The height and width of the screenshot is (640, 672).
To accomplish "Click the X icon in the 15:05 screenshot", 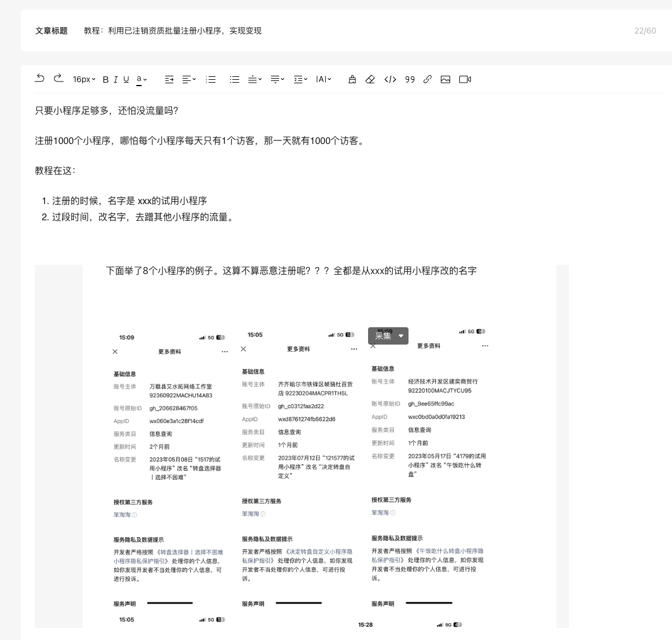I will [x=243, y=349].
